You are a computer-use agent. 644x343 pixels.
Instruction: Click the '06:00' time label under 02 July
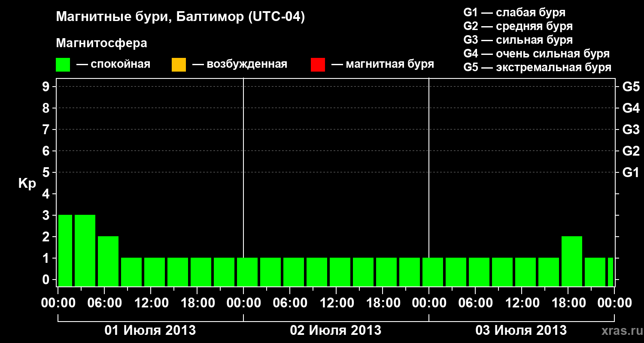coord(290,303)
